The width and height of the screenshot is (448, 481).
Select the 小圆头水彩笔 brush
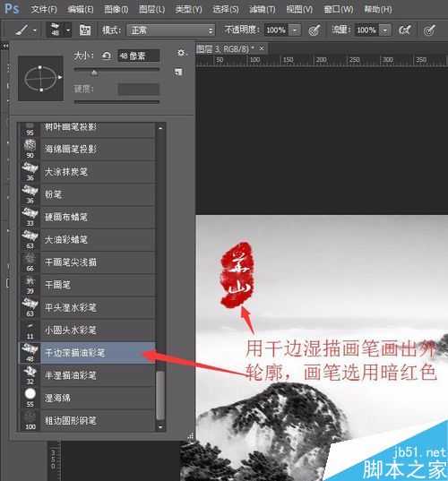click(87, 331)
